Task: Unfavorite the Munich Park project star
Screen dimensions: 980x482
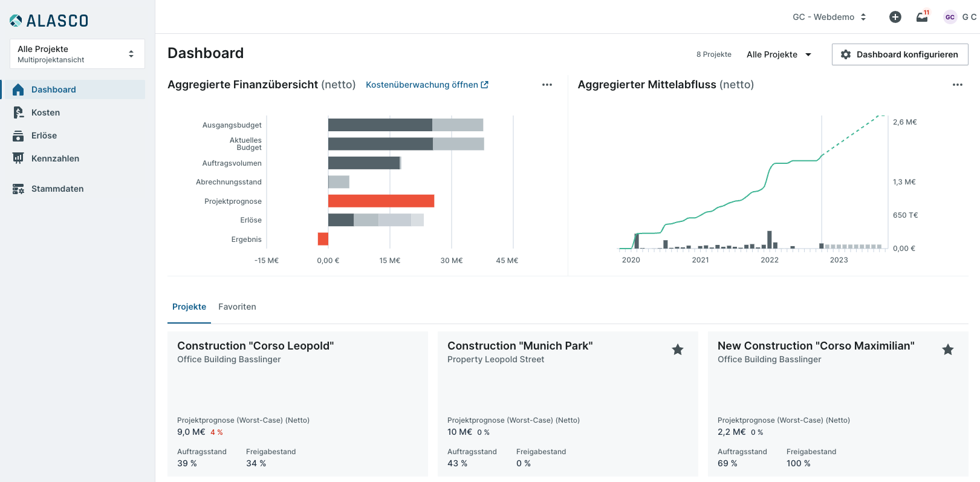Action: coord(678,350)
